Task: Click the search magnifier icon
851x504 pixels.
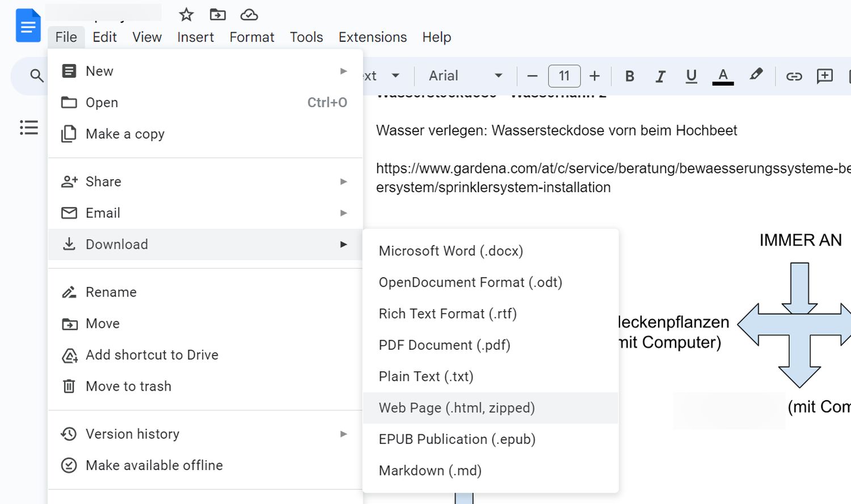Action: [x=36, y=75]
